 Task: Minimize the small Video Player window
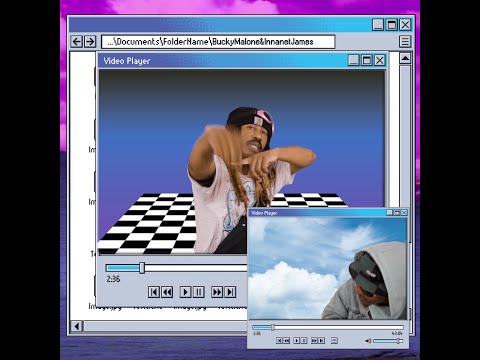point(389,212)
